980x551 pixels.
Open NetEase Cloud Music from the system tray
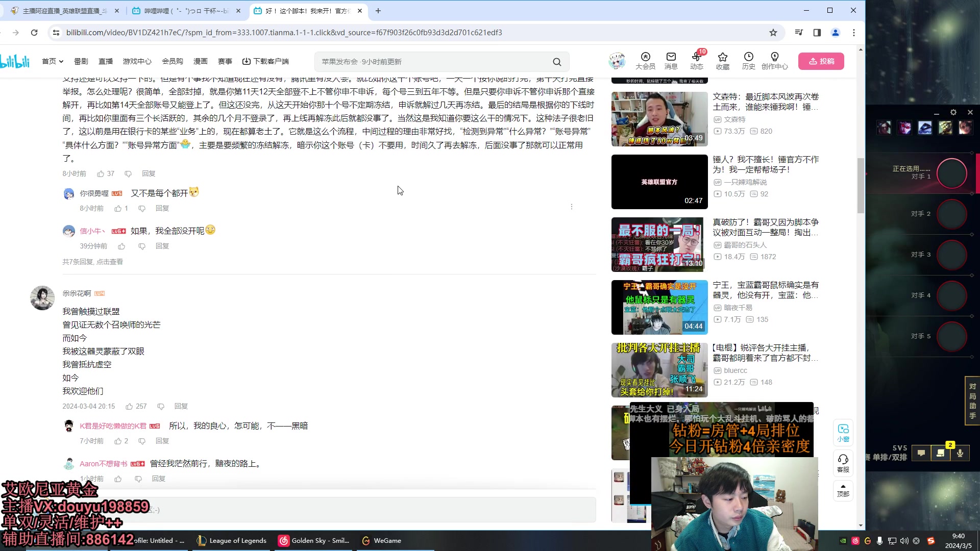pyautogui.click(x=856, y=540)
